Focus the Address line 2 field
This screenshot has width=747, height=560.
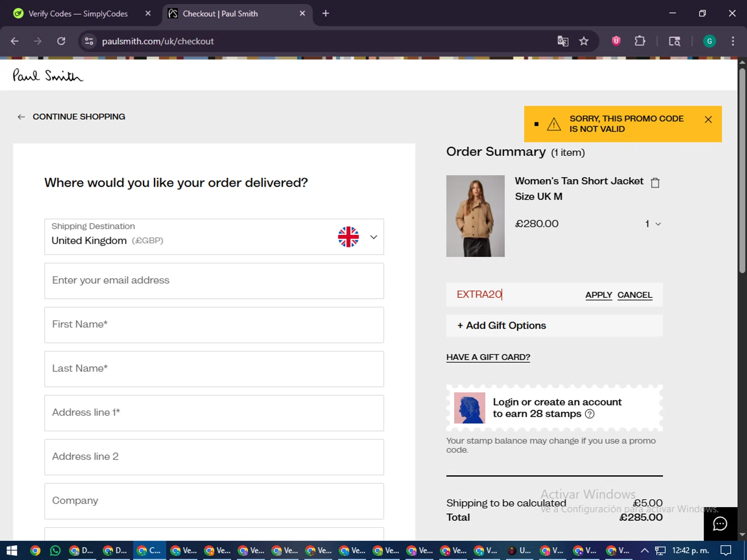tap(214, 457)
